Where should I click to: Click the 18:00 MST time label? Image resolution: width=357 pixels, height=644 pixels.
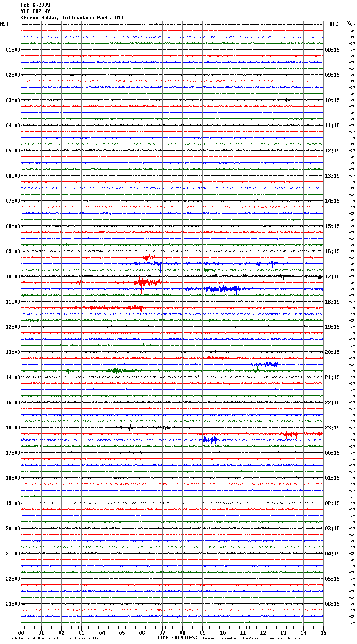tap(13, 478)
